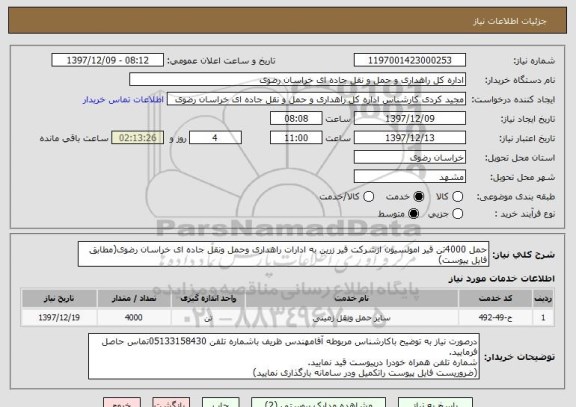Click creation date field 1397/12/09
The height and width of the screenshot is (407, 576).
(410, 119)
